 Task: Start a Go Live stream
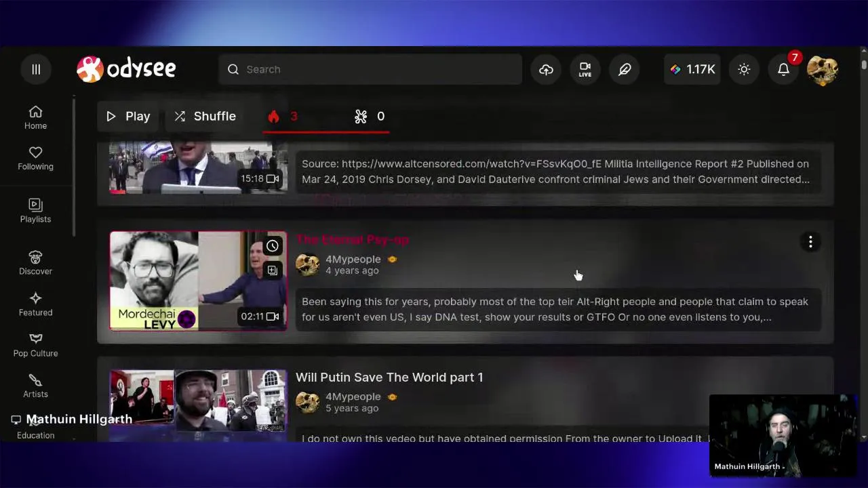coord(585,69)
